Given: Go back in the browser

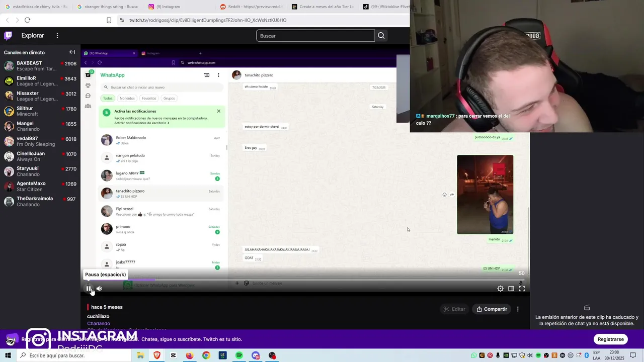Looking at the screenshot, I should (8, 20).
